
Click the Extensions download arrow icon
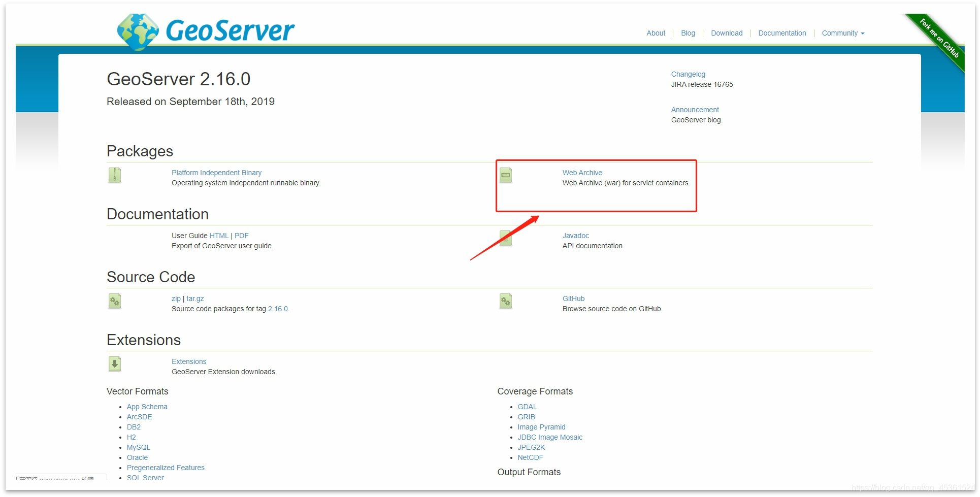point(115,364)
